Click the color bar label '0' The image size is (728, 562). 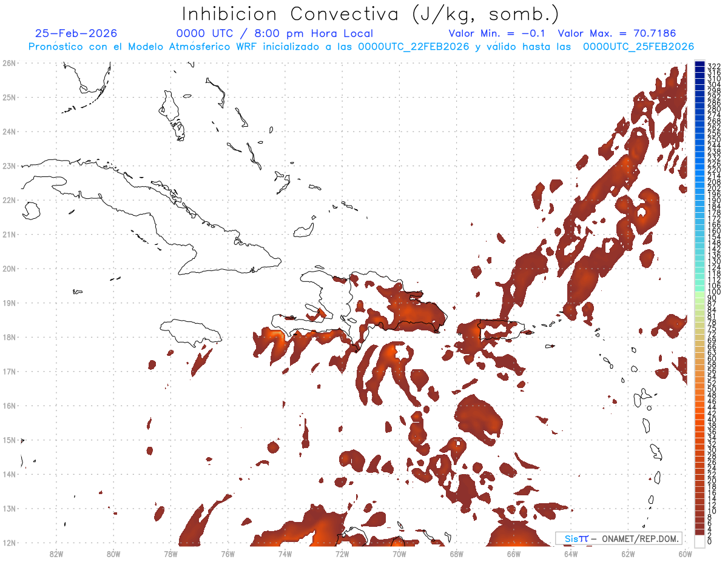(710, 541)
